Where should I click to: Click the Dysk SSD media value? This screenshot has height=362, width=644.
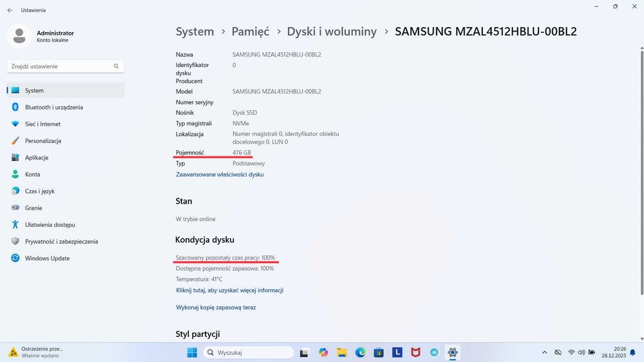click(x=244, y=113)
